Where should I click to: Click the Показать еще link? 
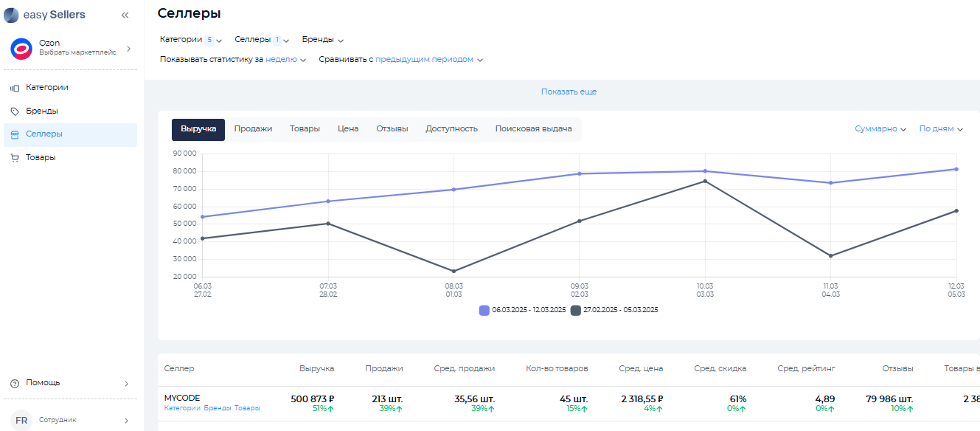569,92
